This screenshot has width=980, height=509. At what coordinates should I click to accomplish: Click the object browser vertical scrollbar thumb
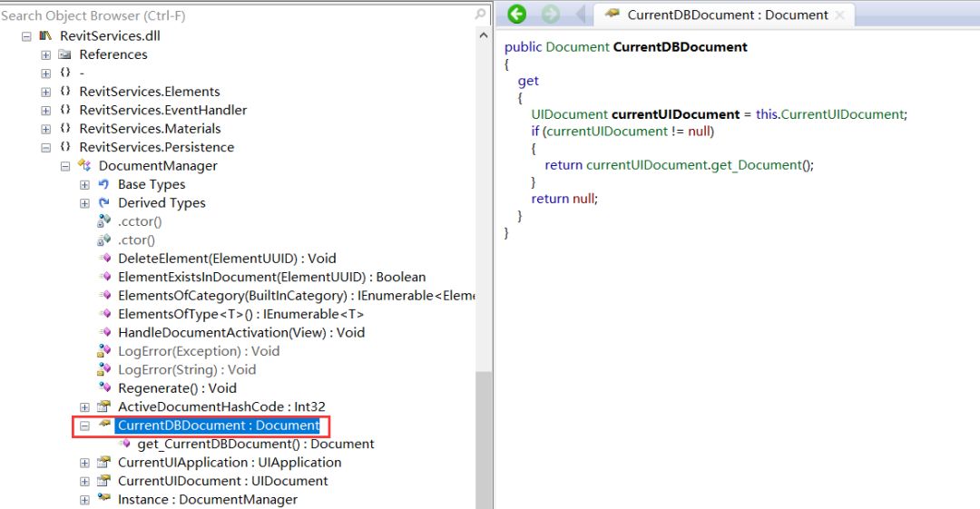point(483,440)
